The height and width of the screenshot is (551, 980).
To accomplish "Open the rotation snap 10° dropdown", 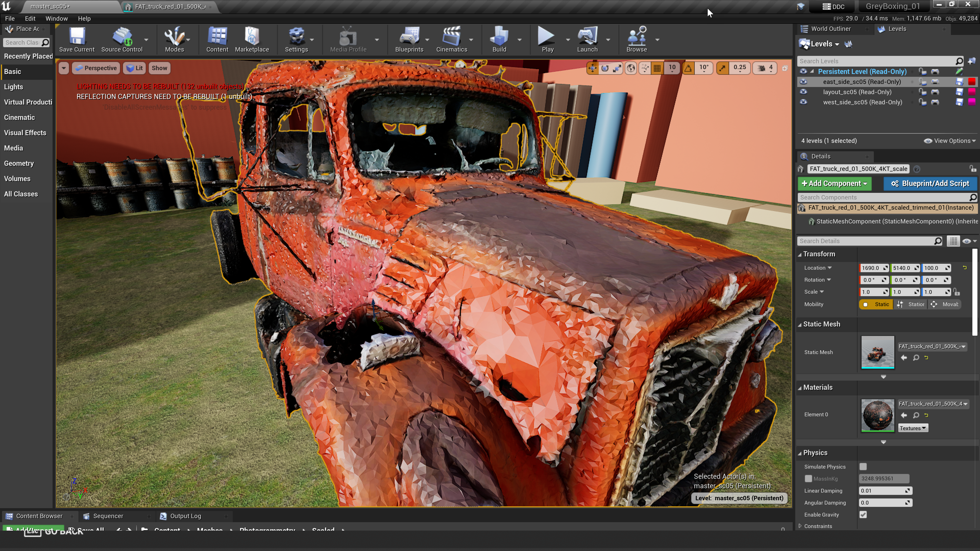I will pyautogui.click(x=704, y=68).
